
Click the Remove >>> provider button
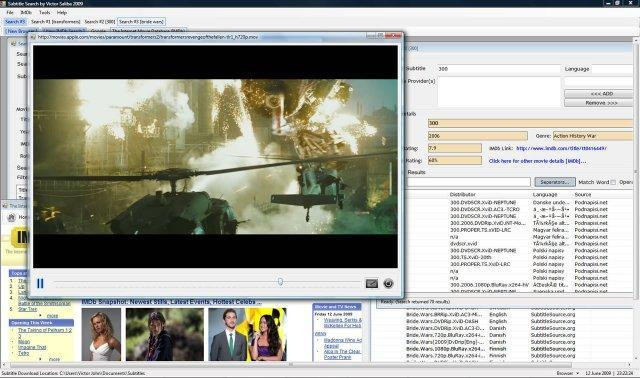[x=600, y=103]
